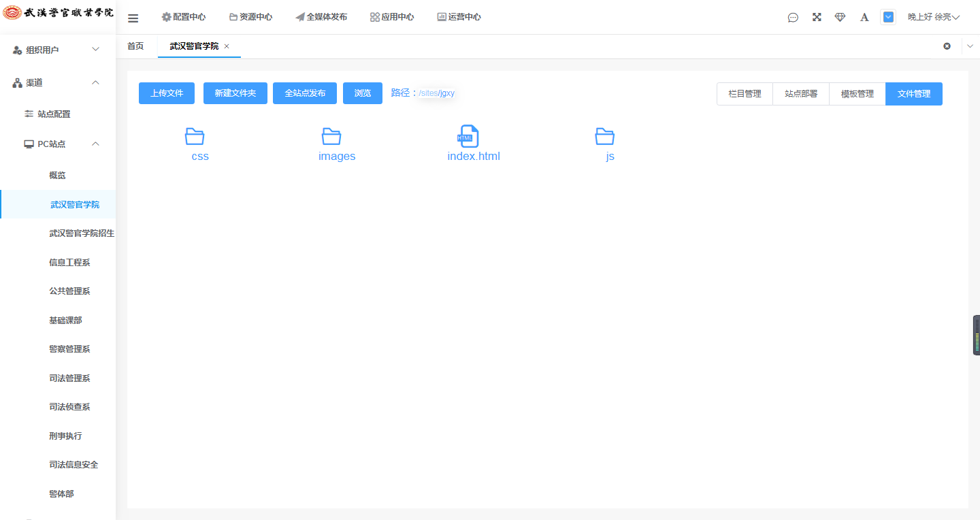Image resolution: width=980 pixels, height=520 pixels.
Task: Click the font size A icon
Action: click(x=864, y=17)
